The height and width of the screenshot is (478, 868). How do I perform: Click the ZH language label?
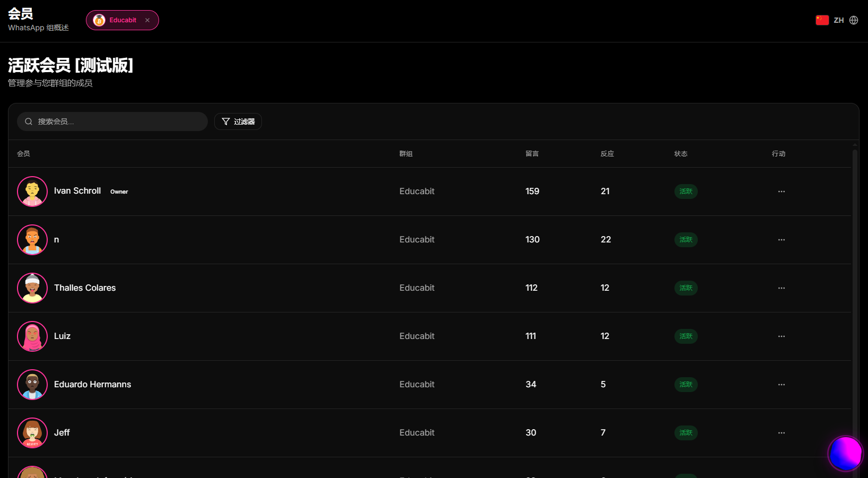[x=839, y=20]
